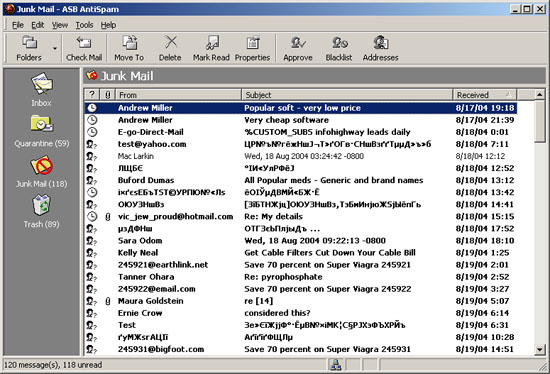This screenshot has height=374, width=550.
Task: Open the Trash (89) folder
Action: pos(41,212)
